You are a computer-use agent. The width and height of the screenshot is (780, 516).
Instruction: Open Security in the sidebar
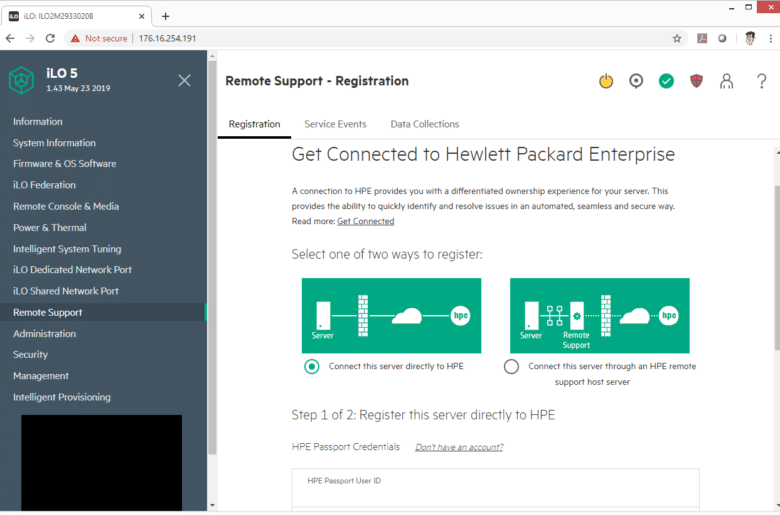(x=30, y=355)
